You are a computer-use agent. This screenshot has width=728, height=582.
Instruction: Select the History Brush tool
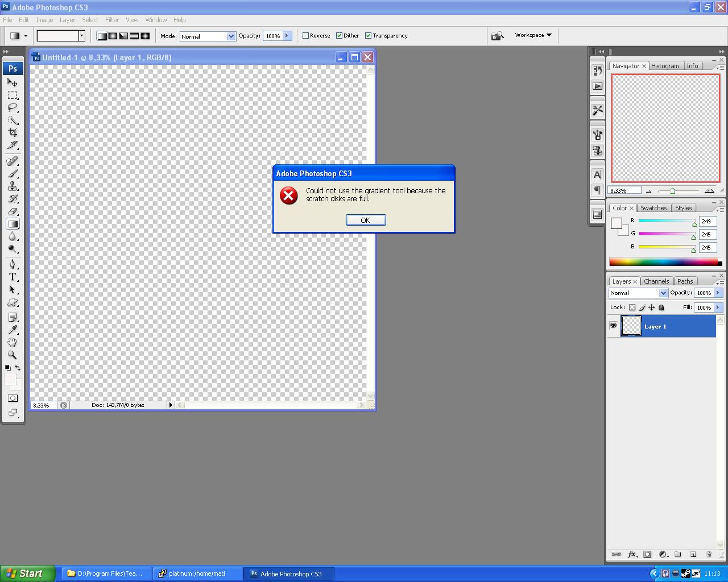(12, 199)
